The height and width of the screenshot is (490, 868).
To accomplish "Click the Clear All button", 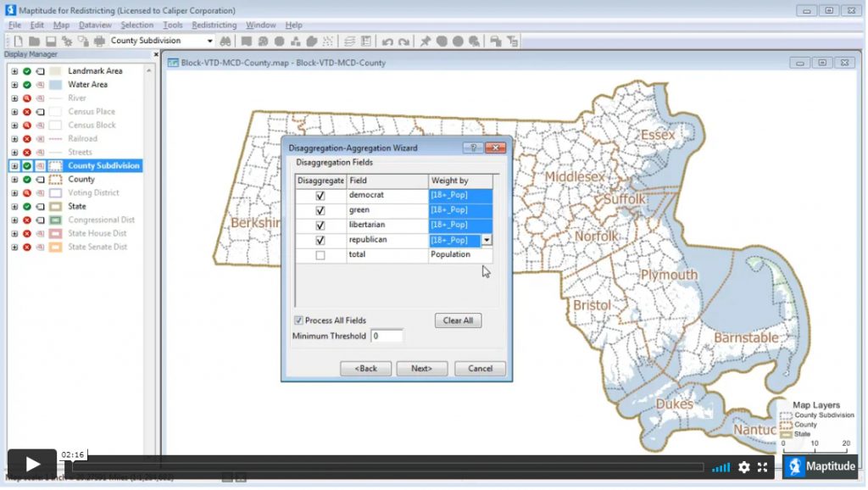I will pos(458,320).
